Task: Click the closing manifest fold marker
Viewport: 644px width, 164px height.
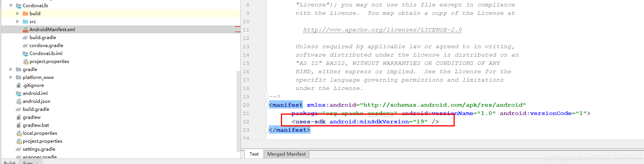Action: click(266, 130)
